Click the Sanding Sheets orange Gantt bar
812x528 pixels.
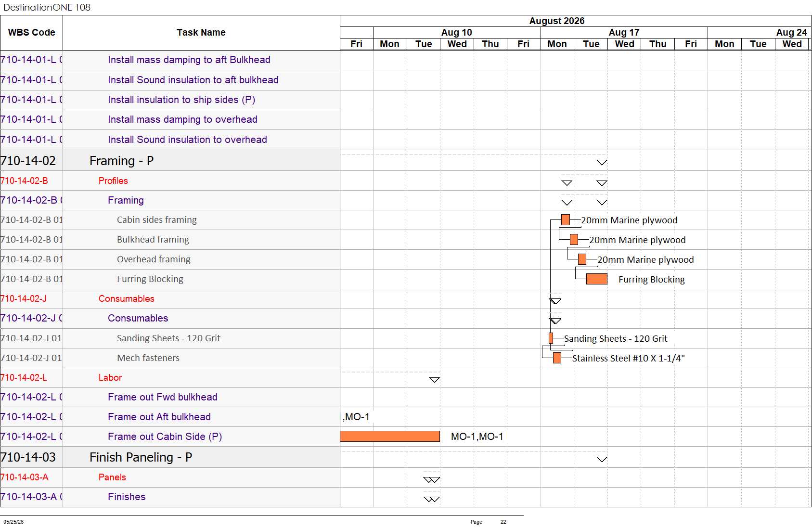point(551,338)
